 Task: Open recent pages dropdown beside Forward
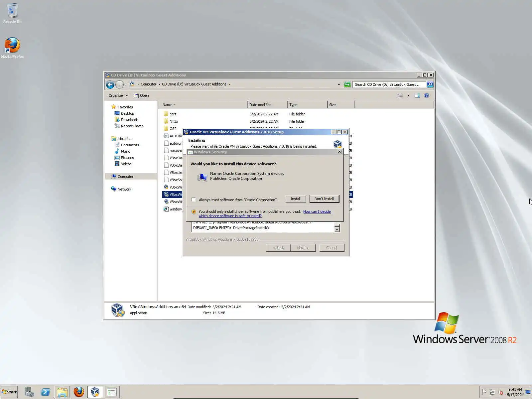[x=126, y=84]
